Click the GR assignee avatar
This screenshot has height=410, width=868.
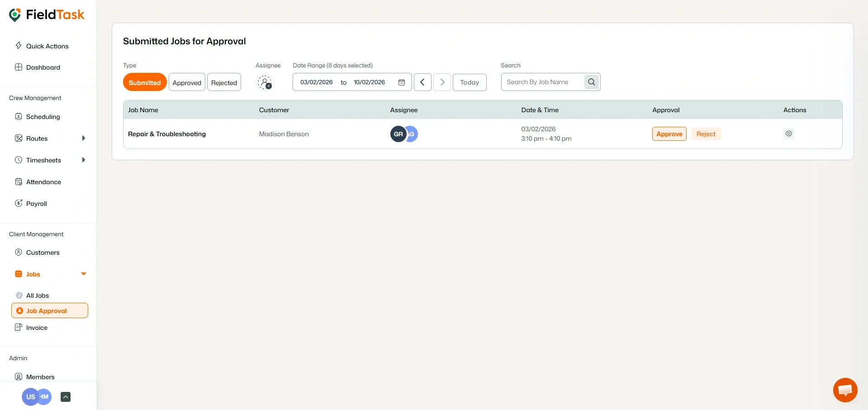[x=398, y=134]
